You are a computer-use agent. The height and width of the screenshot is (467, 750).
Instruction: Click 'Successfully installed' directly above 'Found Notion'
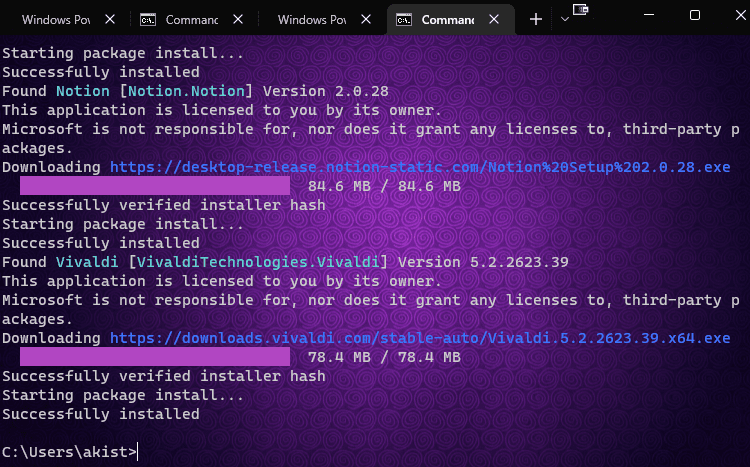[101, 72]
